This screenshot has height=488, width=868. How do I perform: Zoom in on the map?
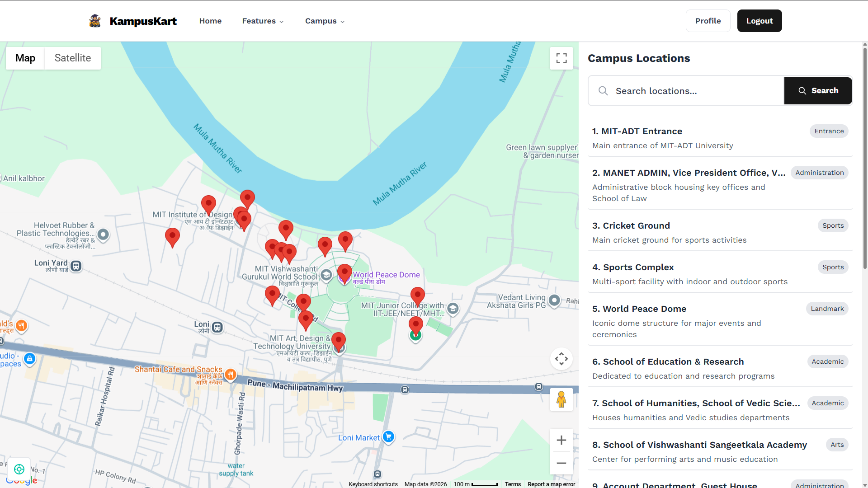point(561,440)
